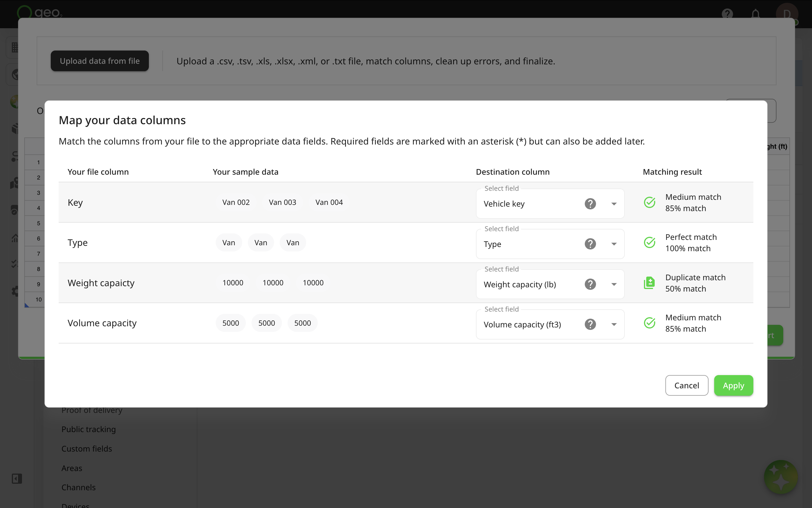Open help for the Vehicle key field
Viewport: 812px width, 508px height.
pos(590,203)
